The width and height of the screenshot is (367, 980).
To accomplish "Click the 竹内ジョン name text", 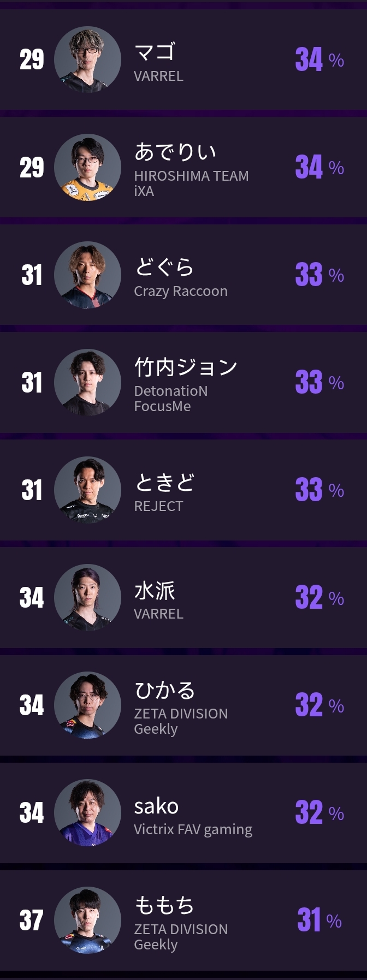I will (186, 367).
